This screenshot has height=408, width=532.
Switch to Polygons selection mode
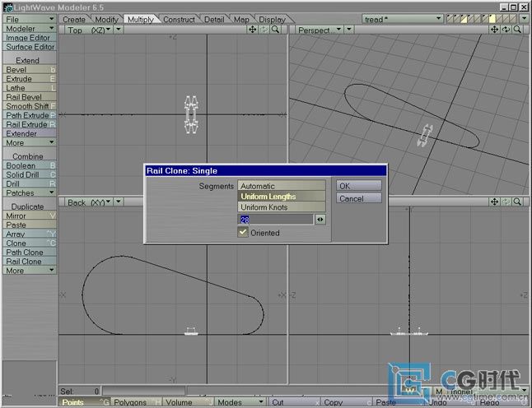click(x=137, y=402)
